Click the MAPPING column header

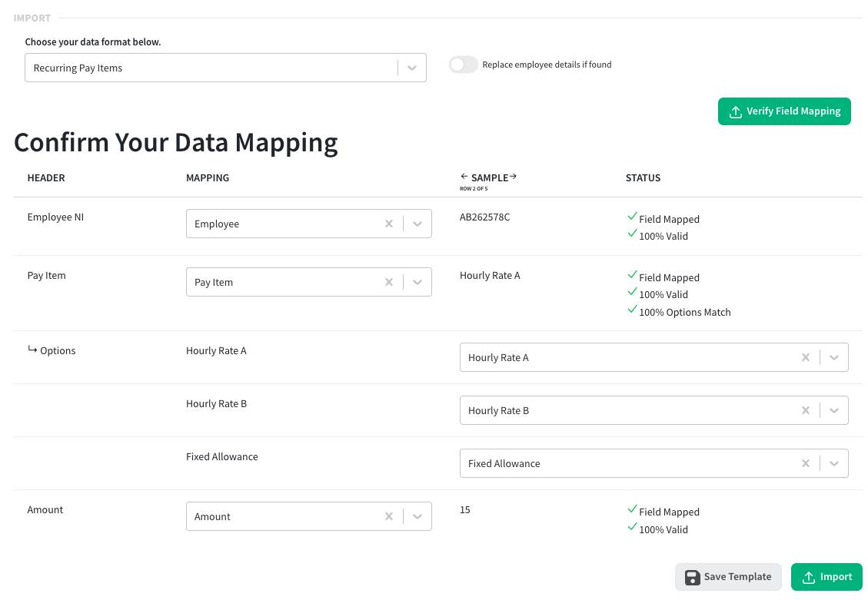click(x=208, y=178)
